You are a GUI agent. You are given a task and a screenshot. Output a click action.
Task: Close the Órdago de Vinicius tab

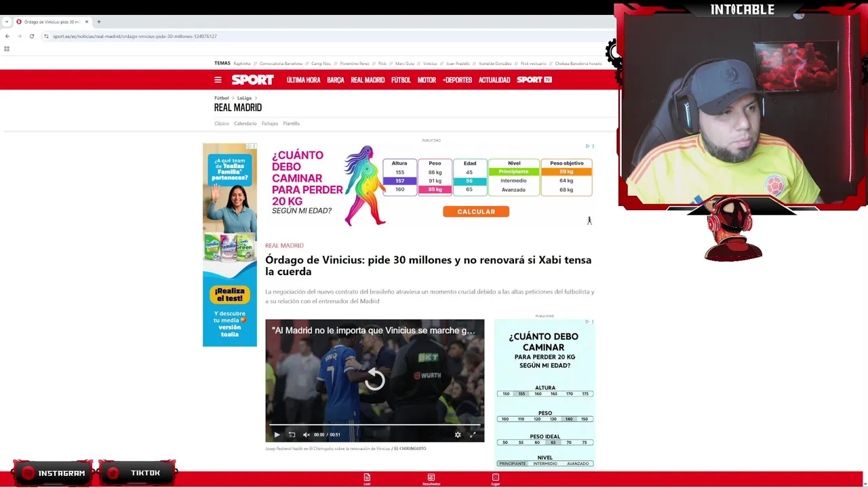[87, 22]
